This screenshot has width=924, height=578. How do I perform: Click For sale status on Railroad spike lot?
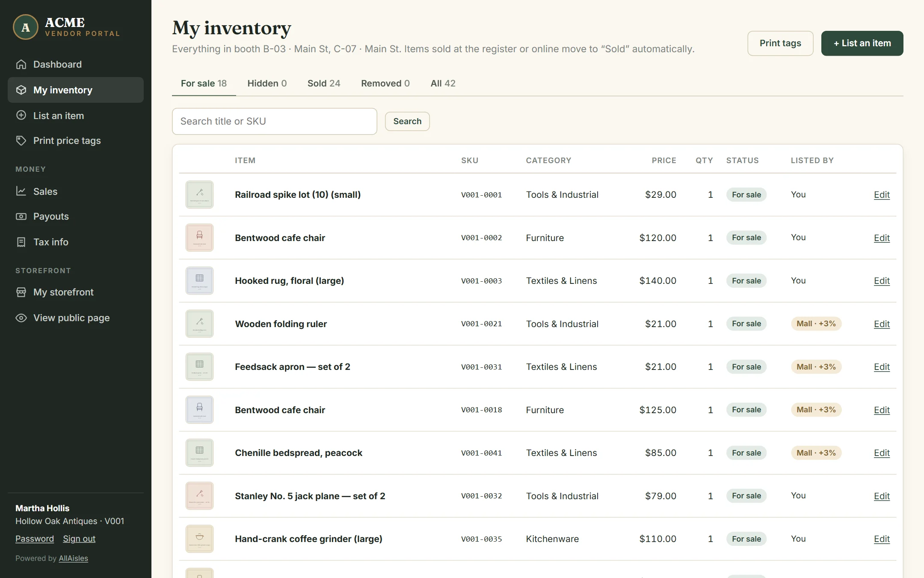click(746, 194)
